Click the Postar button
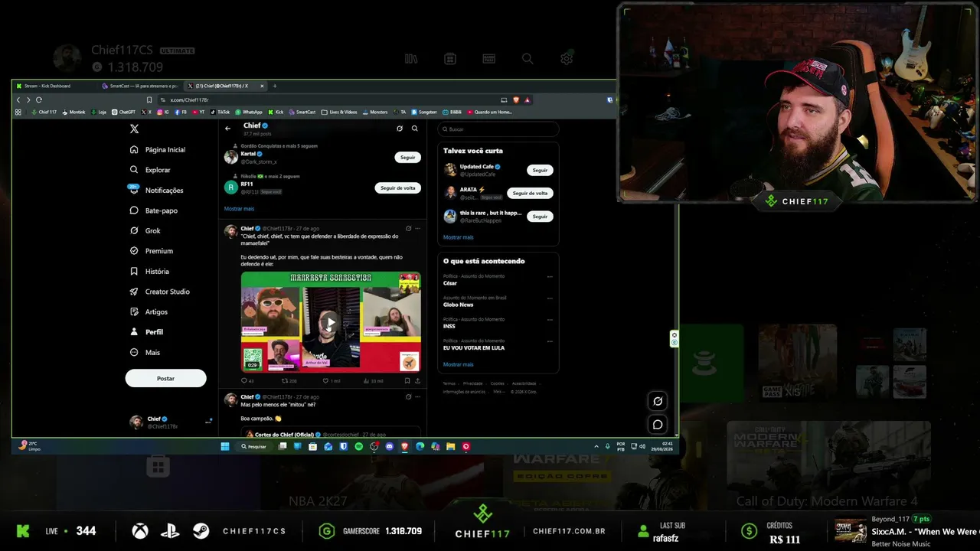Viewport: 980px width, 551px height. 165,378
